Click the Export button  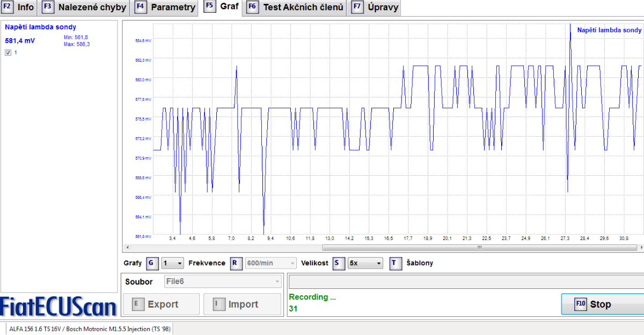click(162, 304)
